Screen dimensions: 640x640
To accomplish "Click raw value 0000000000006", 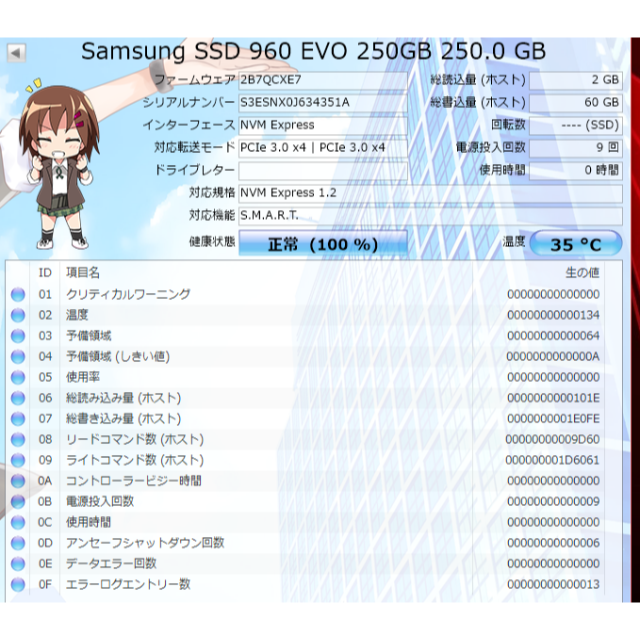I will click(x=553, y=543).
